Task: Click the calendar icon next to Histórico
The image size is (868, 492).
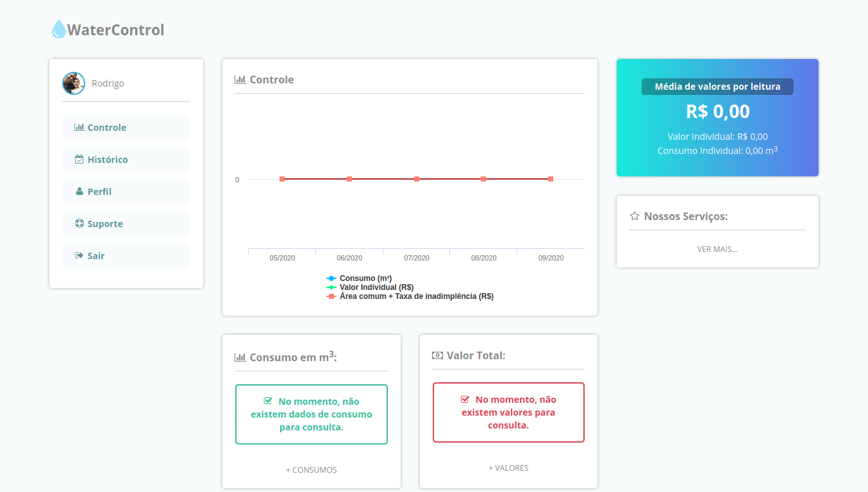Action: (x=79, y=159)
